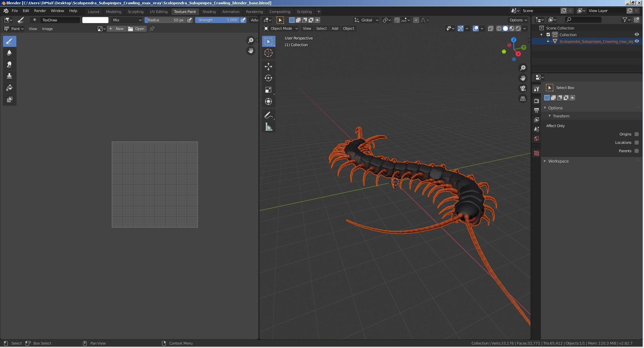
Task: Click the viewport pan hand icon
Action: point(522,78)
